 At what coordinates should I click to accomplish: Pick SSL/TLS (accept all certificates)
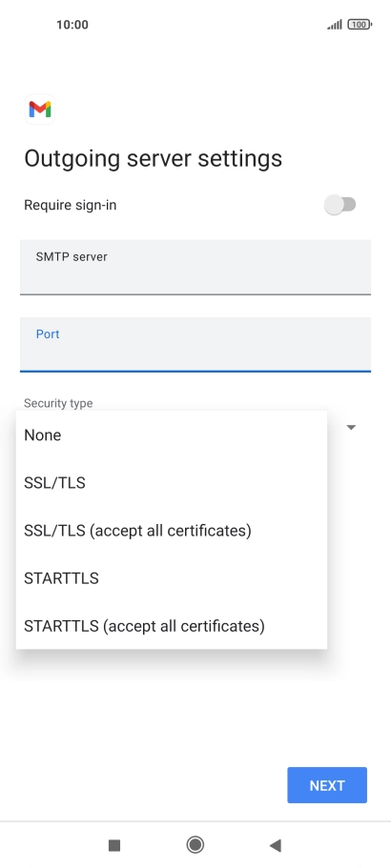click(x=172, y=531)
